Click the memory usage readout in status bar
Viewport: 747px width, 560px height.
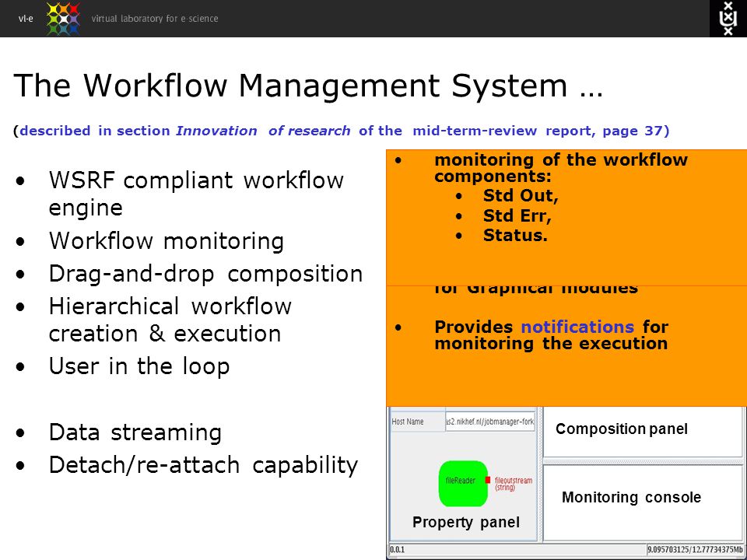695,550
